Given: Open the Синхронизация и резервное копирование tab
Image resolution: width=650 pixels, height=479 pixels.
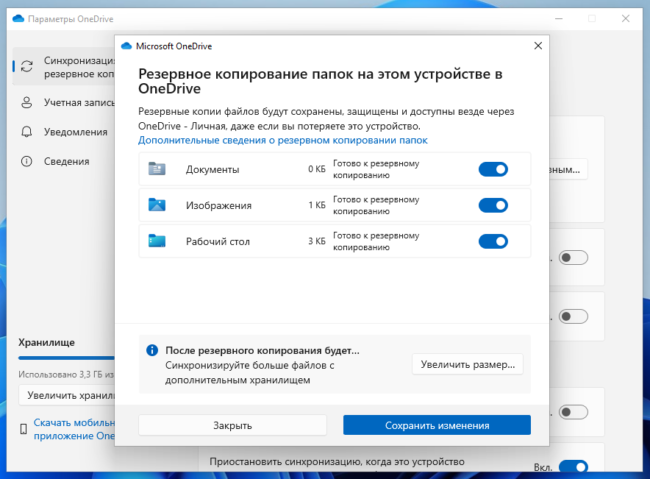Looking at the screenshot, I should click(x=64, y=67).
